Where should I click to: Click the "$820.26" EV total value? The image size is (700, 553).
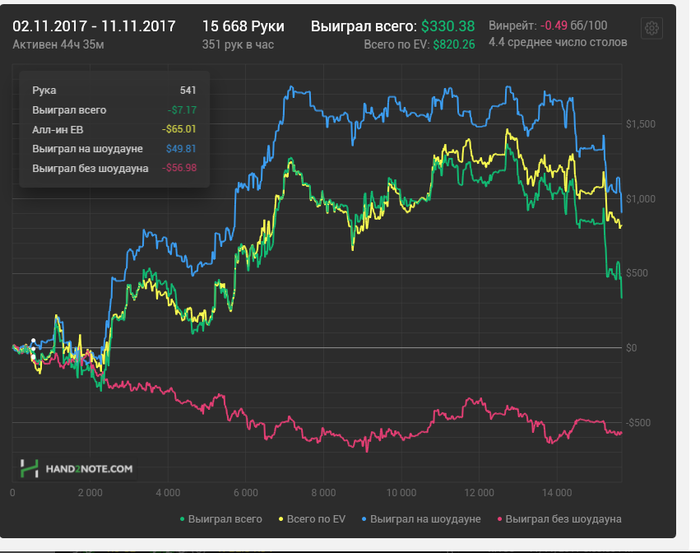(454, 45)
